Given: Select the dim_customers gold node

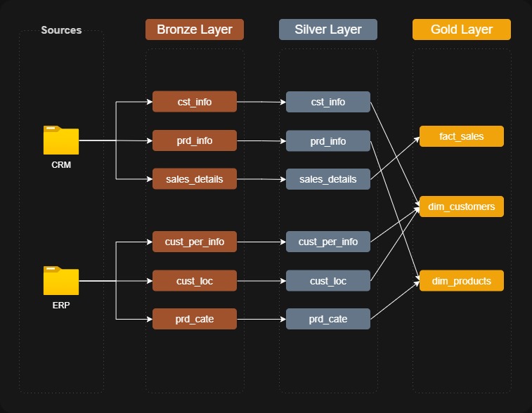Looking at the screenshot, I should coord(462,206).
